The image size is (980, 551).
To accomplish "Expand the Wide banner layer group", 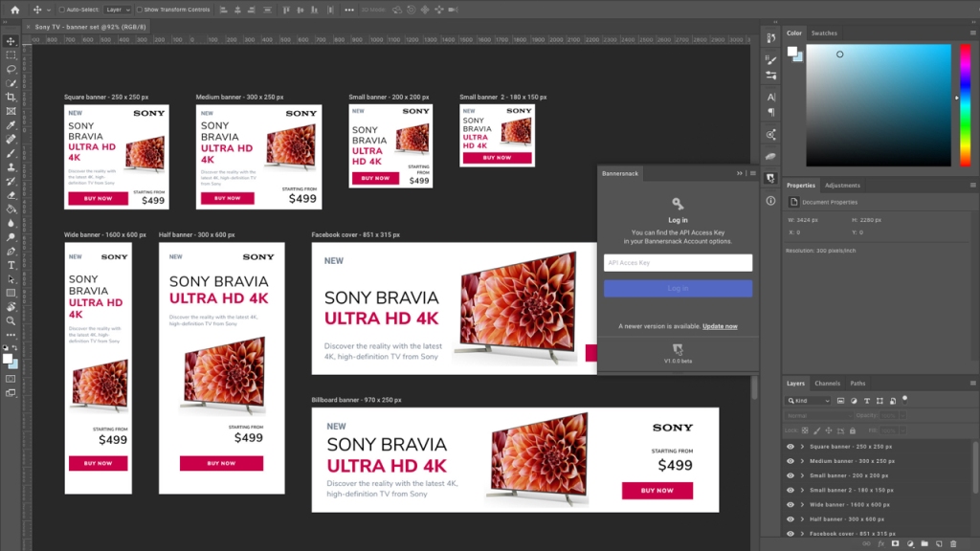I will 803,505.
